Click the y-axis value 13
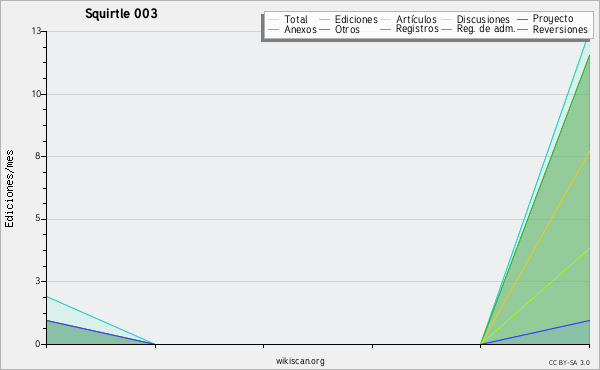This screenshot has width=600, height=370. point(36,31)
